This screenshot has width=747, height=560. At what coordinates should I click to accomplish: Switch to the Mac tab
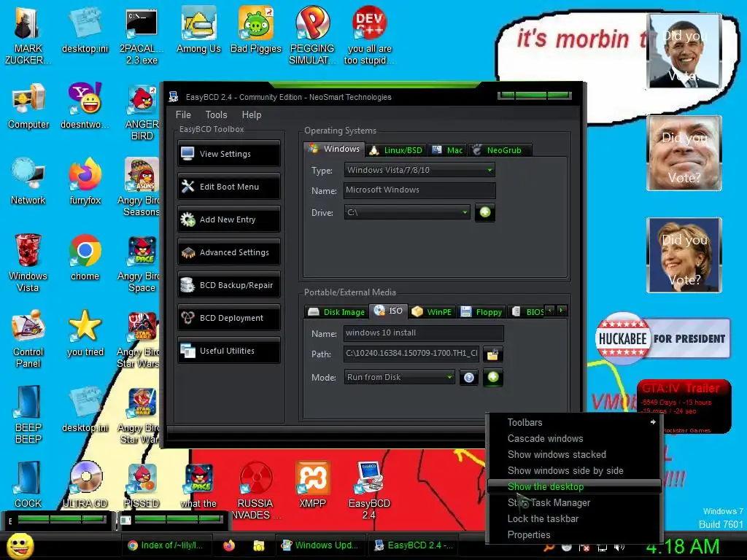coord(447,150)
